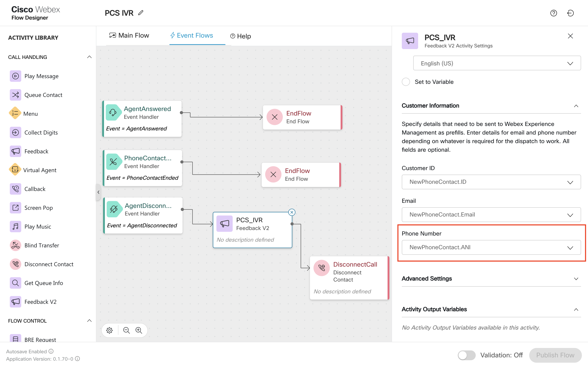This screenshot has height=368, width=588.
Task: Switch to the Event Flows tab
Action: tap(192, 36)
